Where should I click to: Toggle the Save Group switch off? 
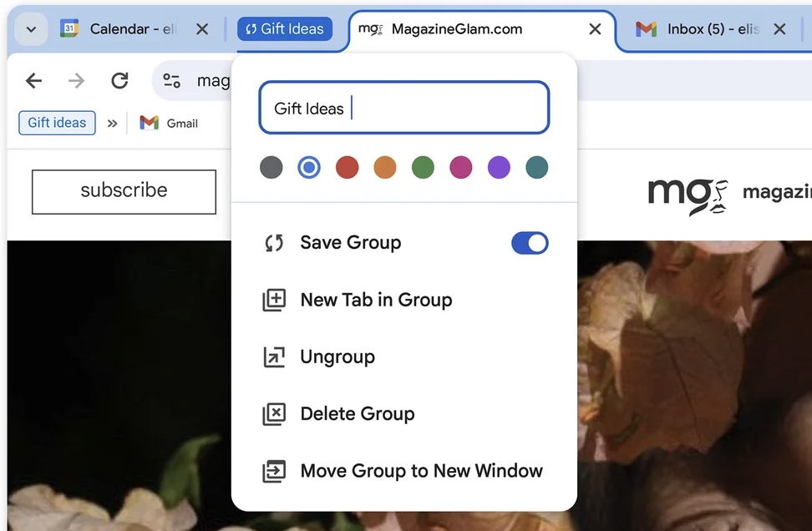(x=530, y=243)
